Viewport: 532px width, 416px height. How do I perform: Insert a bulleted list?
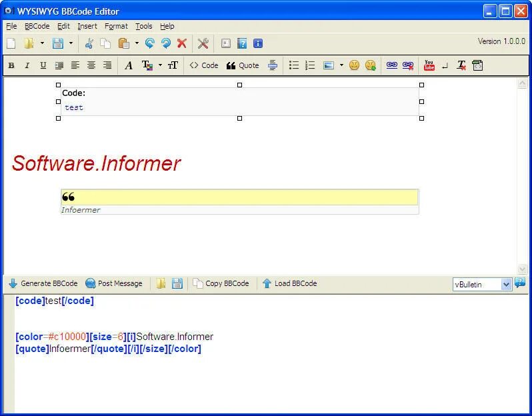(x=294, y=65)
